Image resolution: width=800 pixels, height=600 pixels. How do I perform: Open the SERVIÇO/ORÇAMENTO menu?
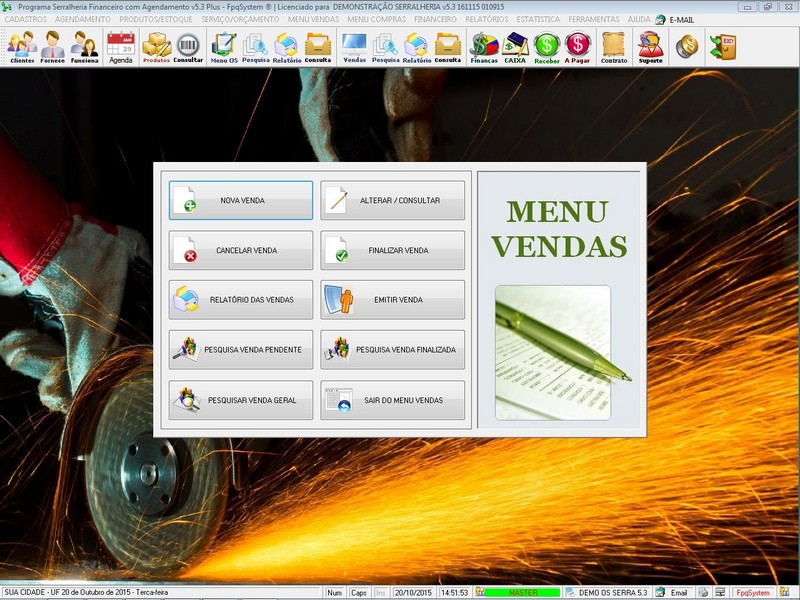coord(240,19)
